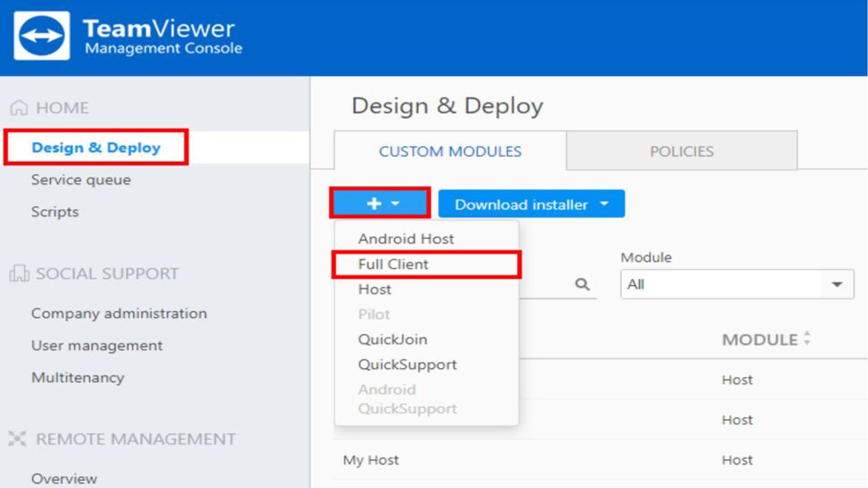The height and width of the screenshot is (488, 868).
Task: Click the plus icon to add a module
Action: (373, 203)
